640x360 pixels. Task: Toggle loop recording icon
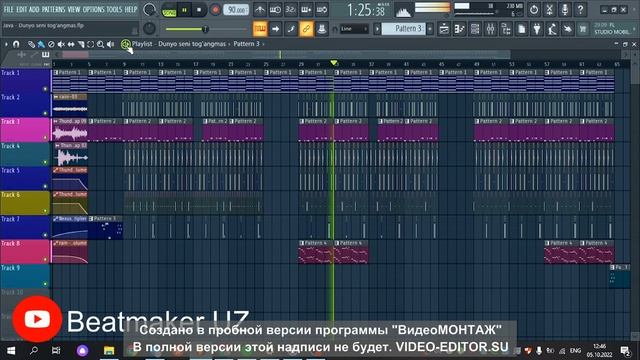(x=322, y=9)
